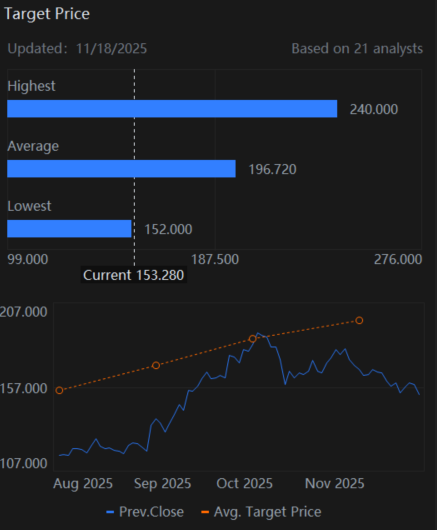Click the Target Price heading
437x530 pixels.
47,14
